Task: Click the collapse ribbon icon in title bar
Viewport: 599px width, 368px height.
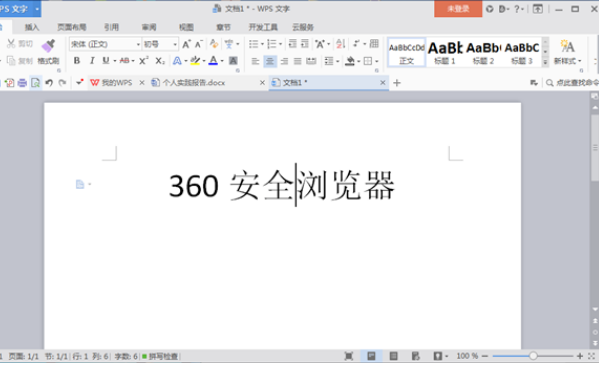Action: [538, 9]
